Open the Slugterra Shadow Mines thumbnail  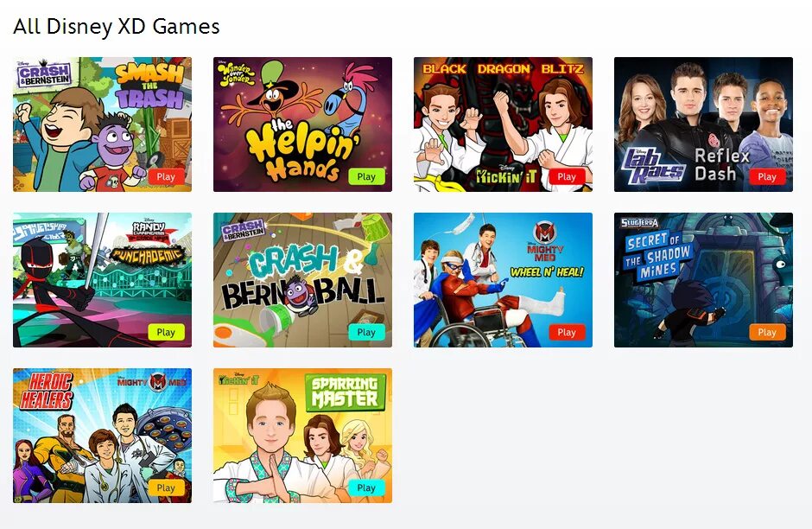pyautogui.click(x=703, y=280)
